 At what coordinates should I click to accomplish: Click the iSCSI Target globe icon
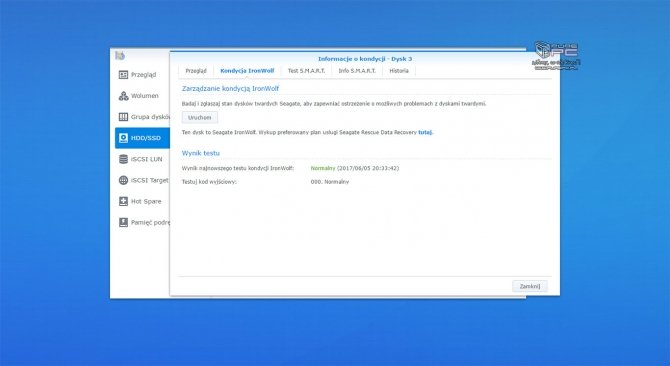point(123,180)
